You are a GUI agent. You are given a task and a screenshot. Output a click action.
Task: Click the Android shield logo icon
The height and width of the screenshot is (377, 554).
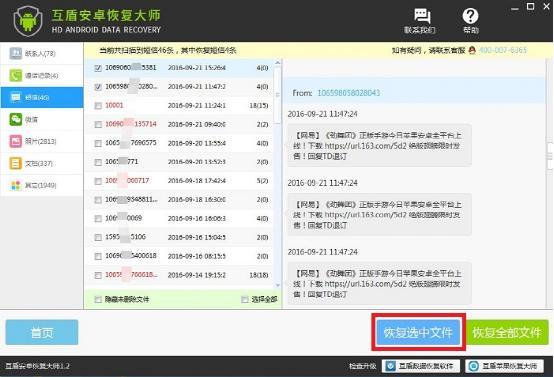tap(28, 21)
